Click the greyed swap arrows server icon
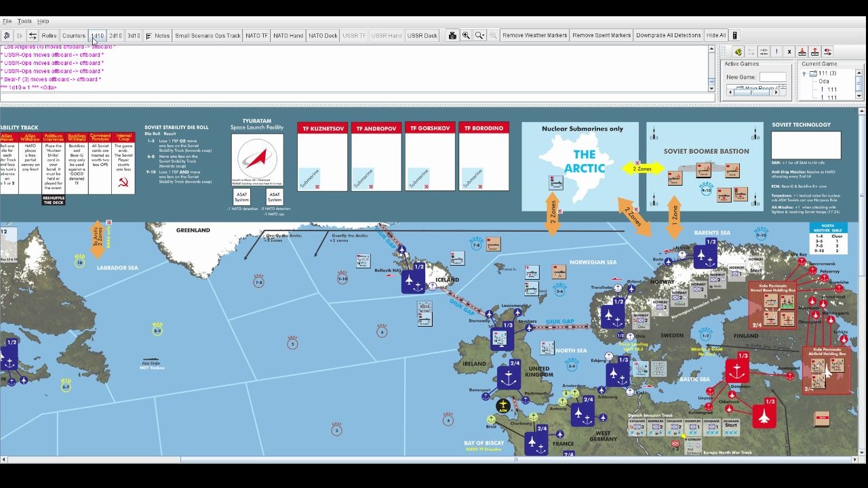 (751, 52)
